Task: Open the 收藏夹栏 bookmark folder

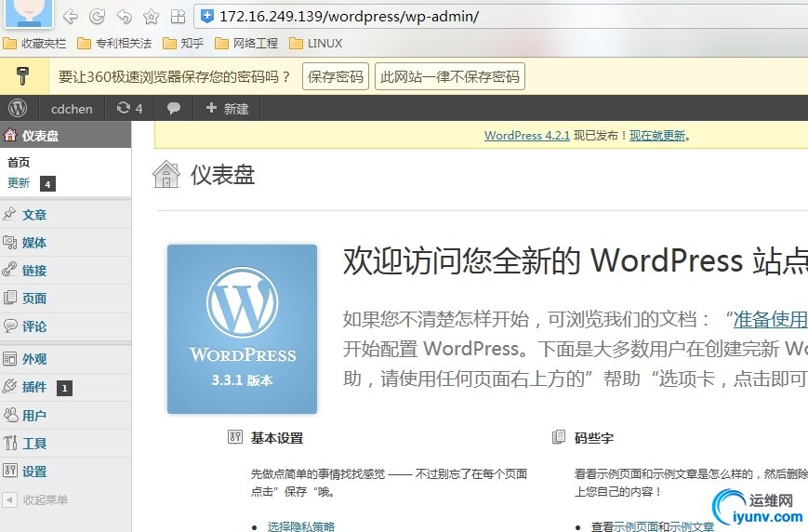Action: coord(34,44)
